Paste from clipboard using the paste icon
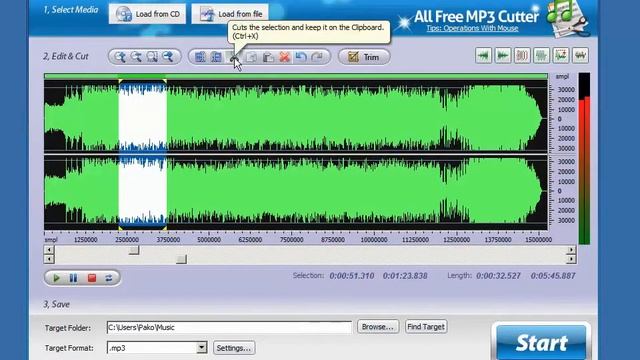Viewport: 640px width, 360px height. pyautogui.click(x=268, y=57)
